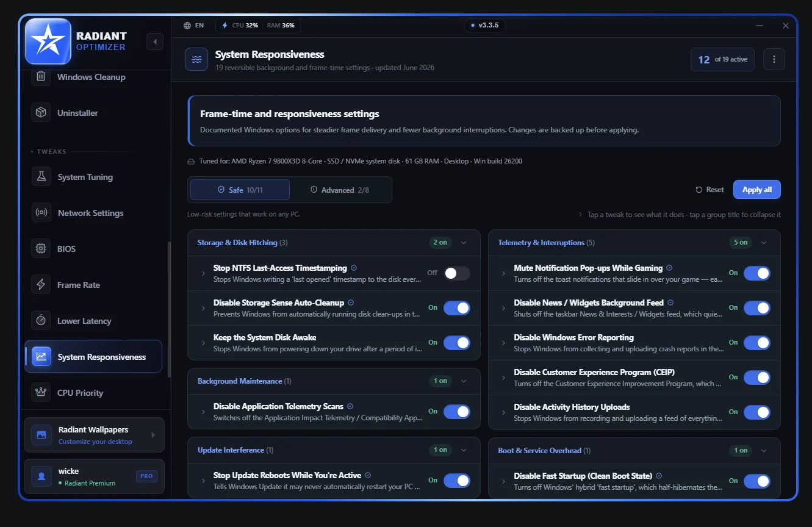
Task: Click the wicke user avatar icon
Action: pos(41,476)
